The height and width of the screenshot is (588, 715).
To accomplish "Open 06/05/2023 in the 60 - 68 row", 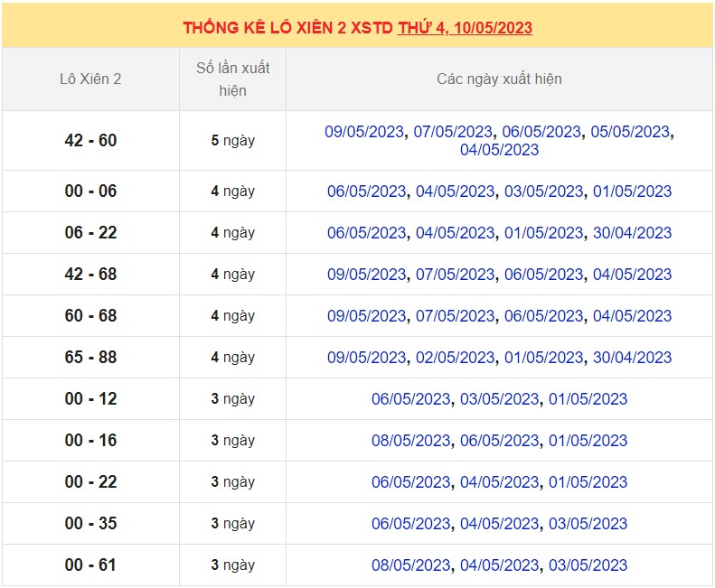I will (x=543, y=316).
